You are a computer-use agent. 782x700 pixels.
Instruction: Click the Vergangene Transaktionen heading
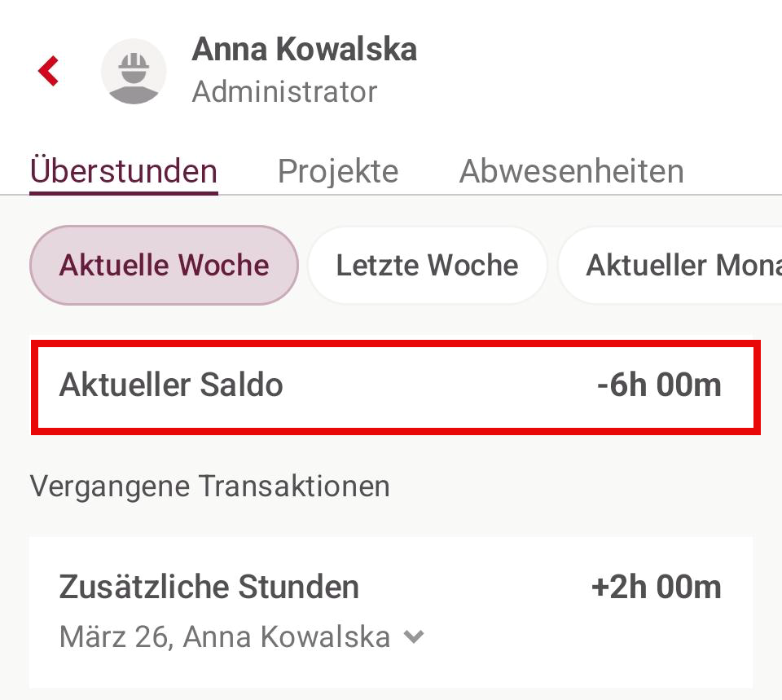(210, 486)
